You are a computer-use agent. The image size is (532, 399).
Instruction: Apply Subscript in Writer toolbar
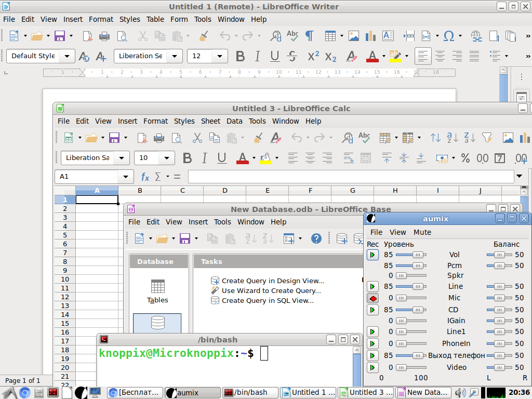pyautogui.click(x=330, y=56)
